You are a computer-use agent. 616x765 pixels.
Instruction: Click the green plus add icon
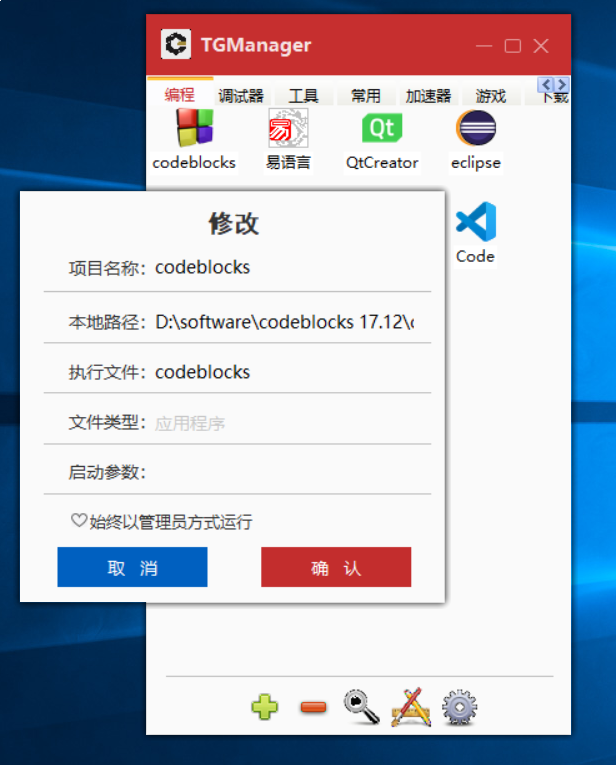(265, 707)
